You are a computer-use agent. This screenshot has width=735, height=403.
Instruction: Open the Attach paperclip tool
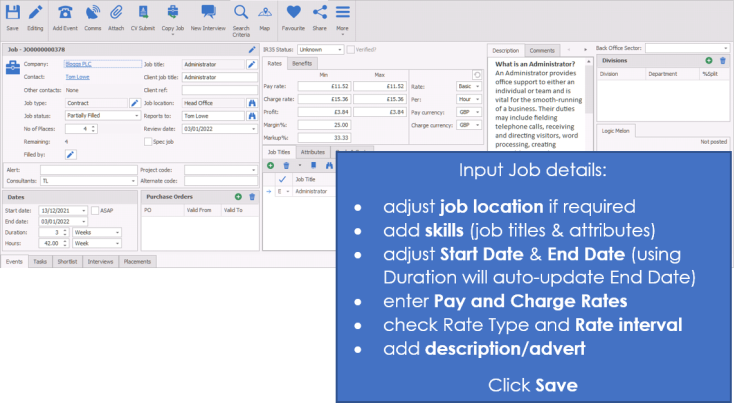117,13
